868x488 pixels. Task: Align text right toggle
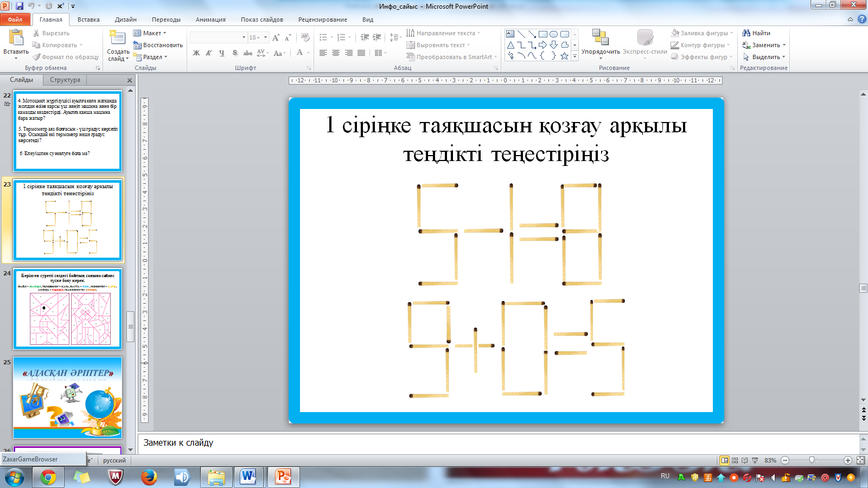(349, 53)
